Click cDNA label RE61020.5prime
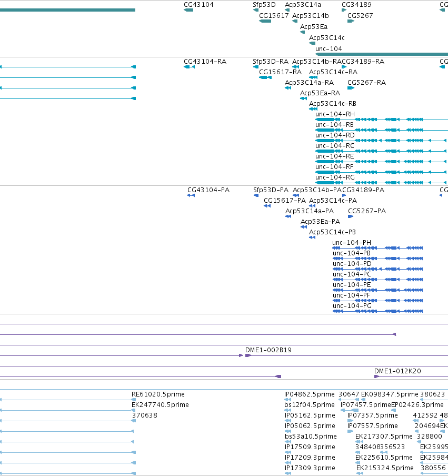448x476 pixels. click(158, 394)
